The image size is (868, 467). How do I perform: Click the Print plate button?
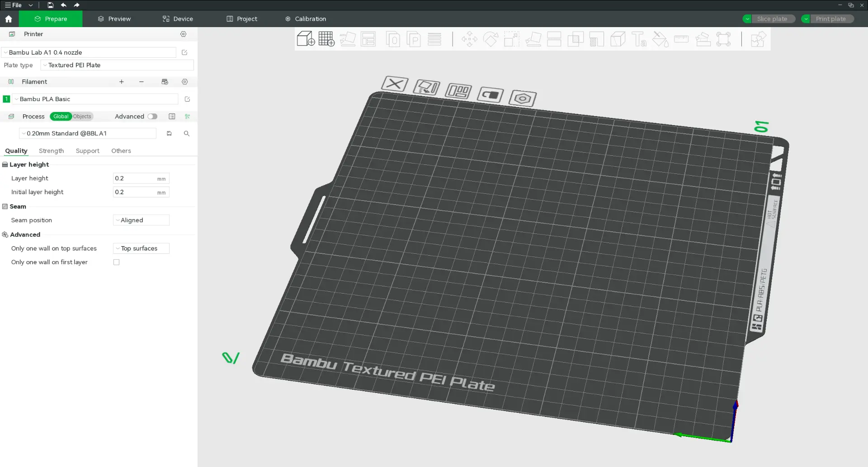tap(830, 19)
